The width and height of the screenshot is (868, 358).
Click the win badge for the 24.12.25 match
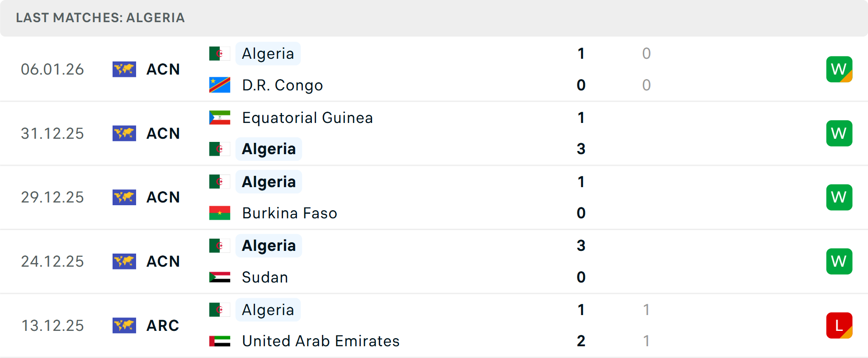point(839,261)
